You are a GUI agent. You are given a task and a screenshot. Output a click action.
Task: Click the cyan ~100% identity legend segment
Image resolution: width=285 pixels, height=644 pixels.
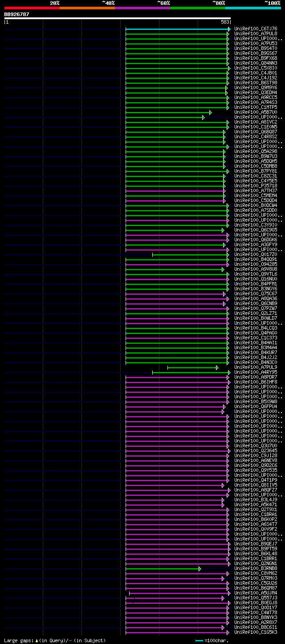(x=253, y=8)
